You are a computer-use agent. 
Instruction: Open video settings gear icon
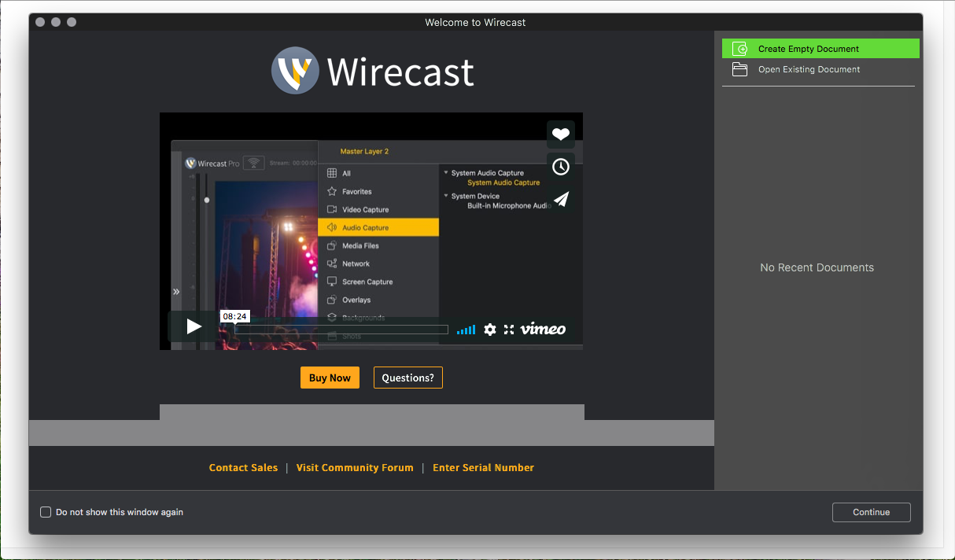pos(490,330)
